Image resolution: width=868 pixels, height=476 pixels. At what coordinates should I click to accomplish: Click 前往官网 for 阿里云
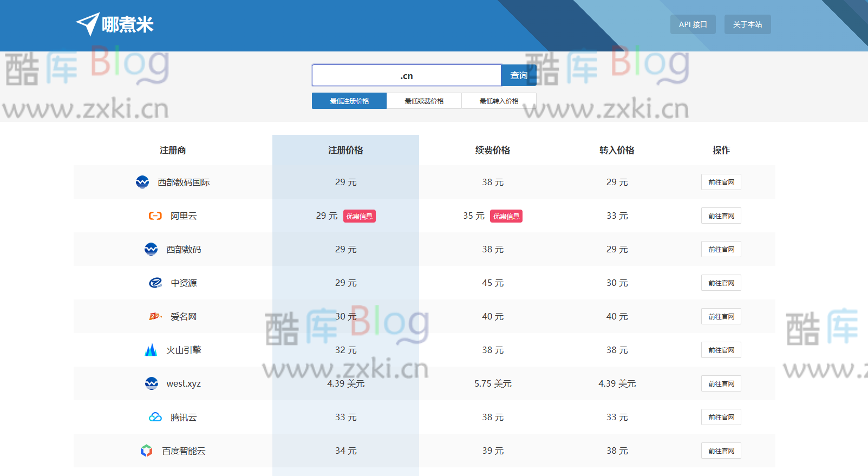tap(721, 216)
